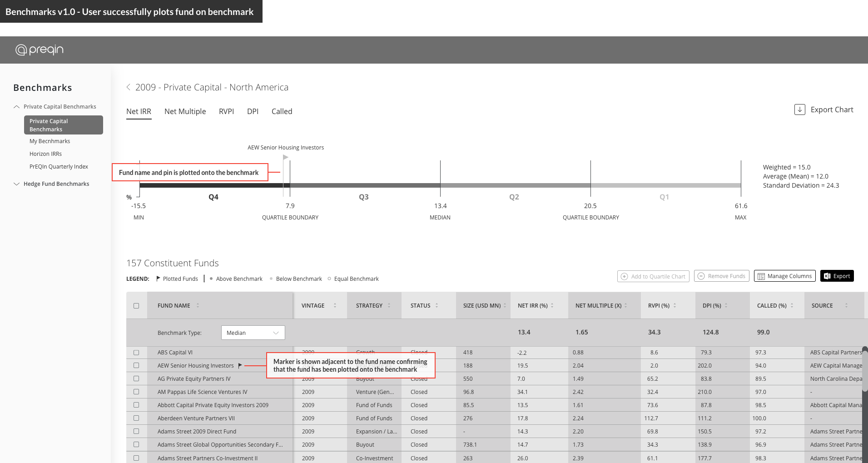This screenshot has width=868, height=463.
Task: Click the ABS Capital VI fund name
Action: pos(175,353)
